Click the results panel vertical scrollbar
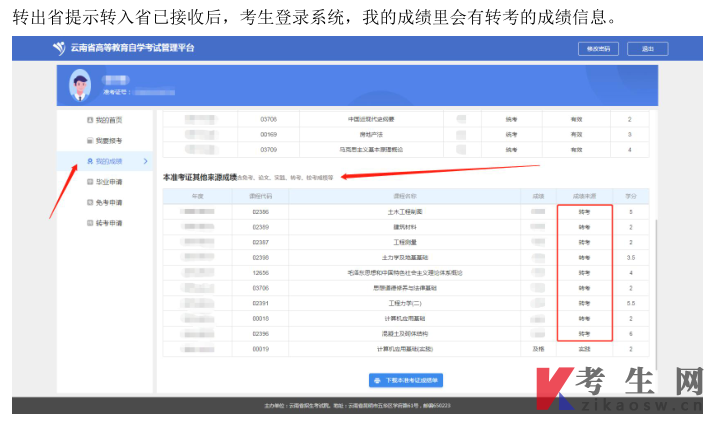This screenshot has width=718, height=424. 657,293
